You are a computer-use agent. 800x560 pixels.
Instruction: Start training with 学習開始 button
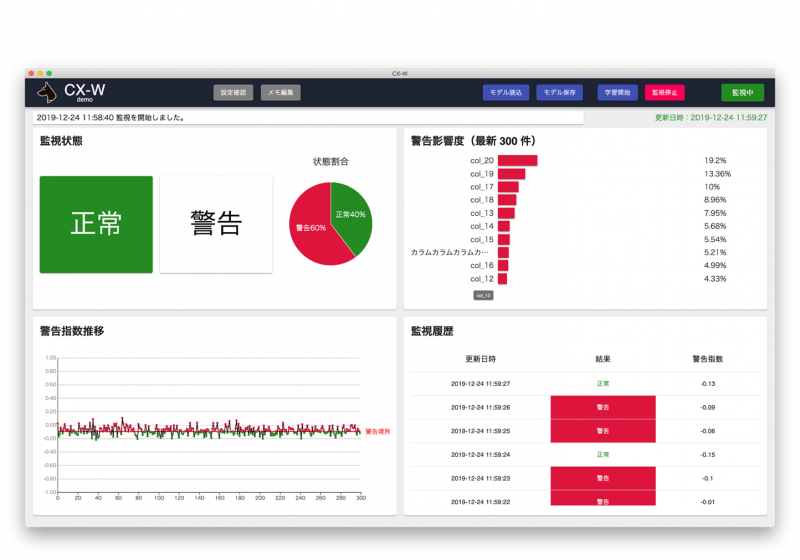[617, 92]
